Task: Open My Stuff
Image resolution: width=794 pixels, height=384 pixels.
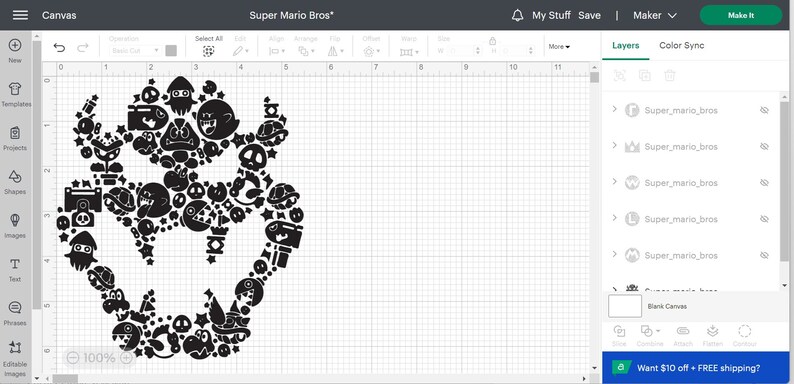Action: 551,15
